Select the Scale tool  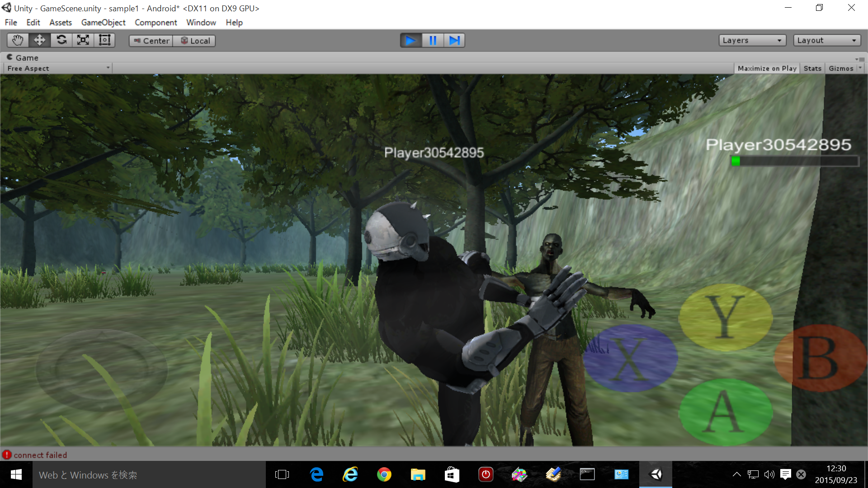point(83,40)
